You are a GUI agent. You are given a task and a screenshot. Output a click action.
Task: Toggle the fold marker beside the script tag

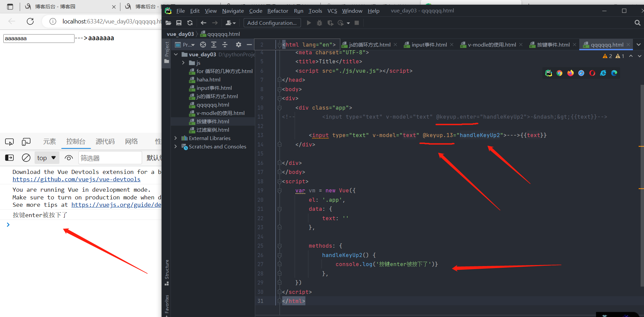tap(280, 181)
